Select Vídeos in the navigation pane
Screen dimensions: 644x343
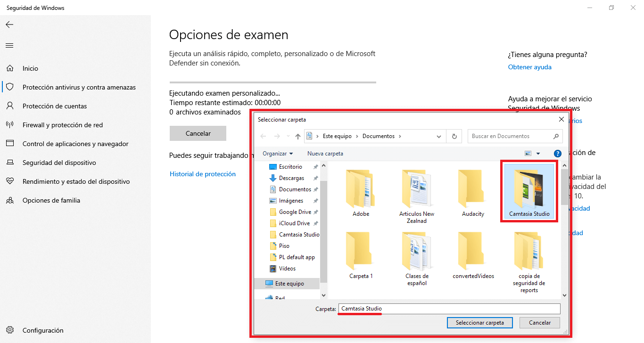tap(287, 269)
